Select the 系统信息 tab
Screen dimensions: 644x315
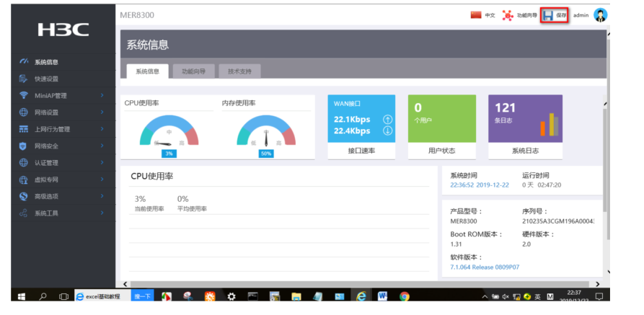(x=147, y=71)
